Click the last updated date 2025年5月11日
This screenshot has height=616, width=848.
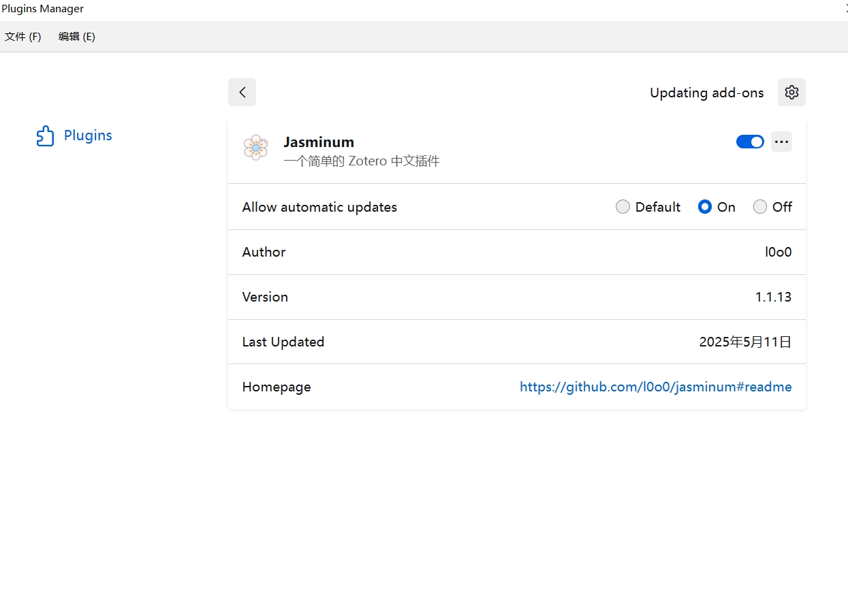(x=745, y=342)
